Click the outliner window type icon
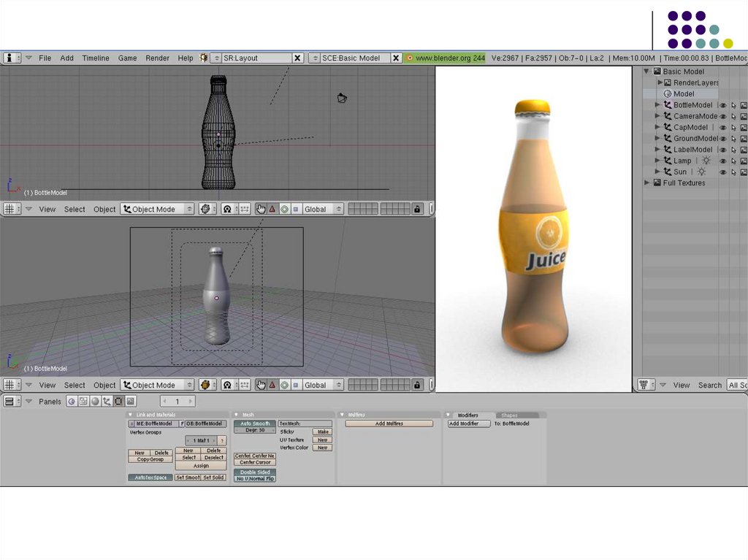This screenshot has height=560, width=748. tap(644, 385)
